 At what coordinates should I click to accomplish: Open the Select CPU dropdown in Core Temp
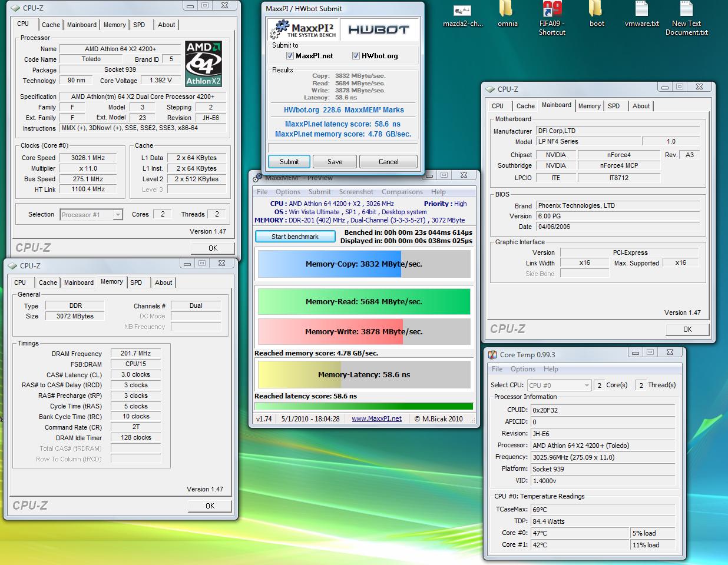559,385
